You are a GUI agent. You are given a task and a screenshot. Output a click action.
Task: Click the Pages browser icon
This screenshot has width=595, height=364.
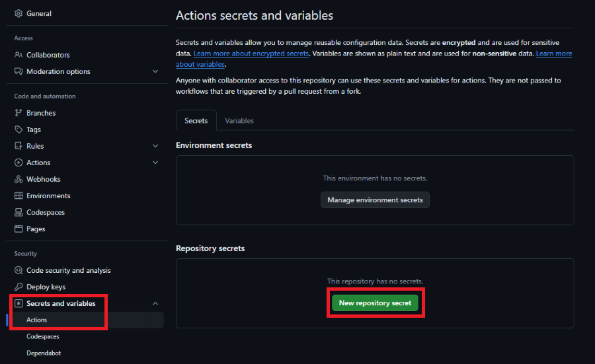pyautogui.click(x=19, y=229)
